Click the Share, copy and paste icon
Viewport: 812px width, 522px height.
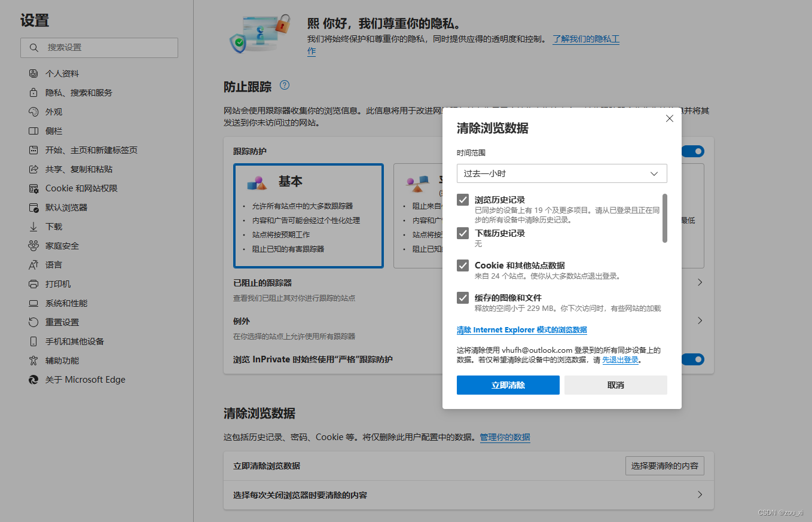coord(33,169)
